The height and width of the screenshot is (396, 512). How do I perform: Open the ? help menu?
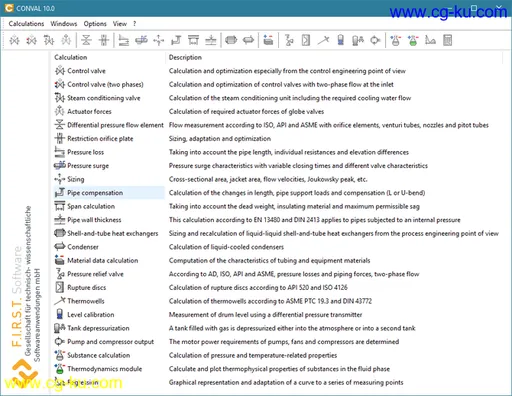pyautogui.click(x=135, y=24)
